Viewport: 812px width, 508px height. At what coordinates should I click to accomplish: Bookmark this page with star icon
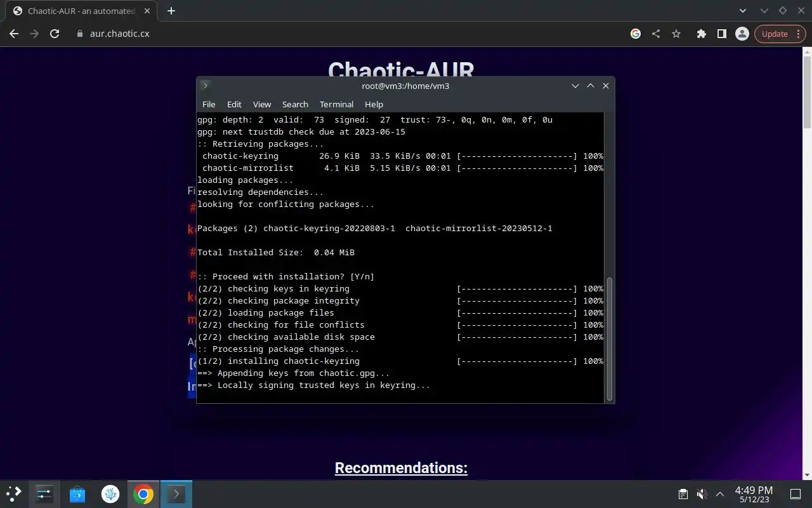[676, 34]
